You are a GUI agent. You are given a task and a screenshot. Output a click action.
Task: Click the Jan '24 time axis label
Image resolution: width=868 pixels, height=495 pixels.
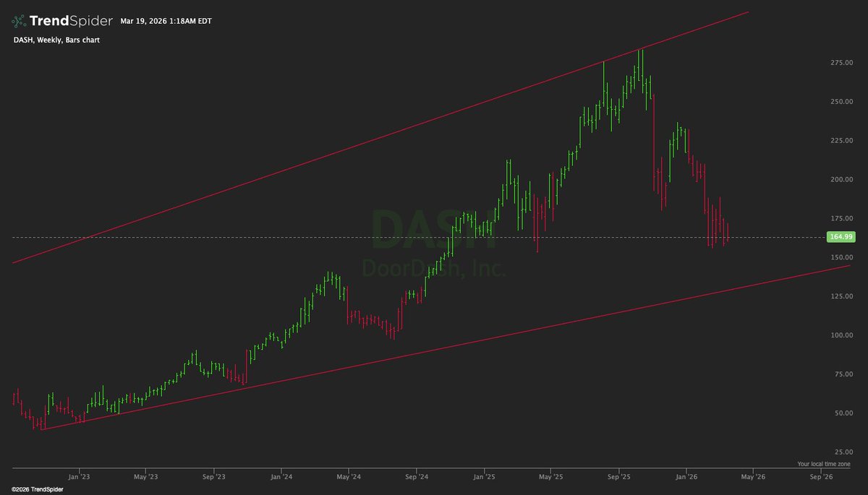[281, 477]
